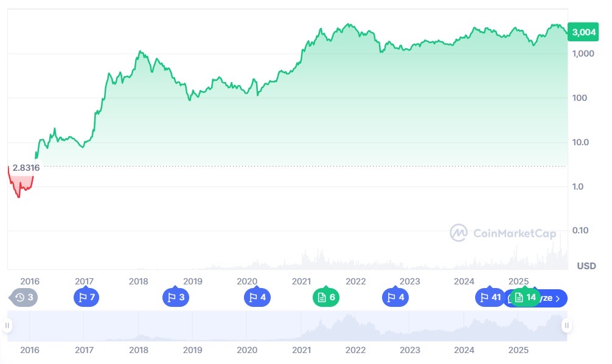612x364 pixels.
Task: Click the 2022 flag marker with 4 events
Action: [x=395, y=298]
